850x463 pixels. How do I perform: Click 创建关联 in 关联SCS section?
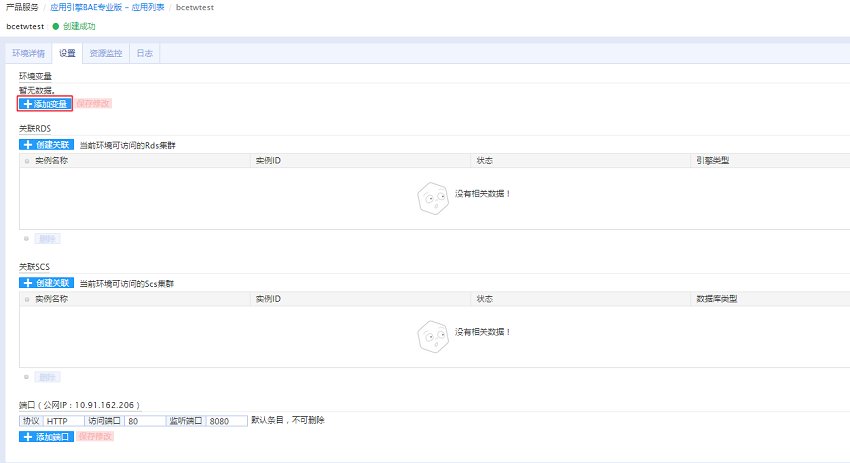[47, 283]
